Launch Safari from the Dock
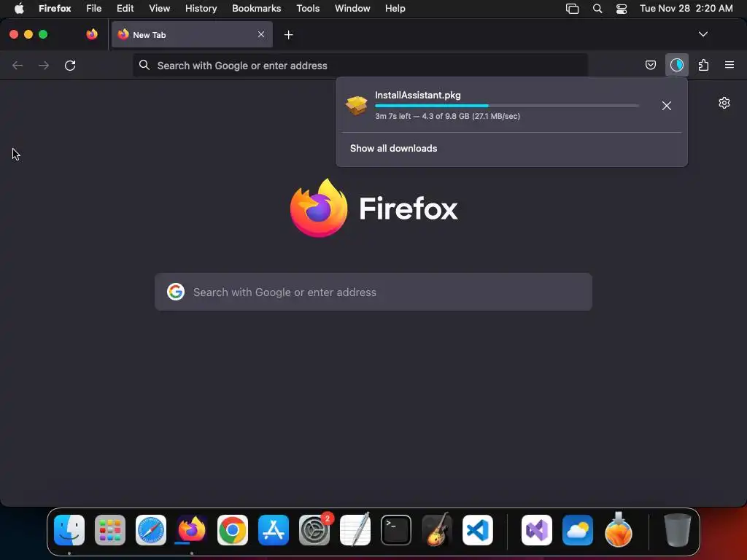Image resolution: width=747 pixels, height=560 pixels. click(x=151, y=530)
